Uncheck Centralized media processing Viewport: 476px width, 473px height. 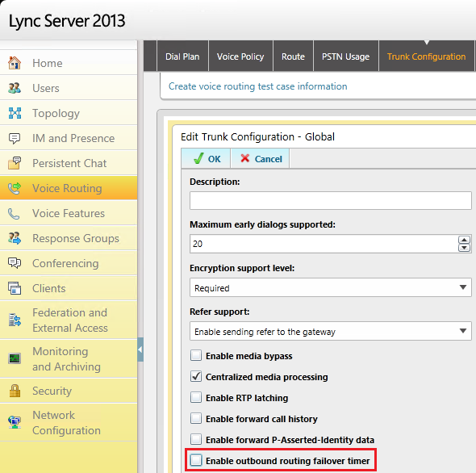pos(196,376)
